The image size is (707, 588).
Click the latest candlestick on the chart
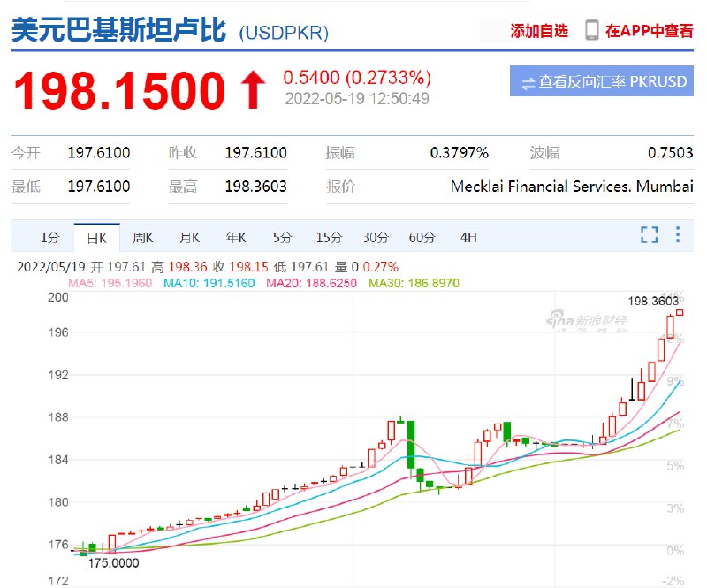[680, 312]
